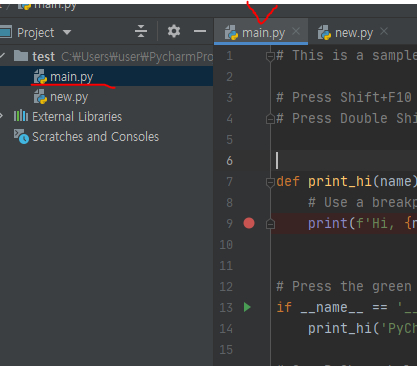Click the '# Press Double Shi' comment line
Viewport: 417px width, 366px height.
coord(347,118)
